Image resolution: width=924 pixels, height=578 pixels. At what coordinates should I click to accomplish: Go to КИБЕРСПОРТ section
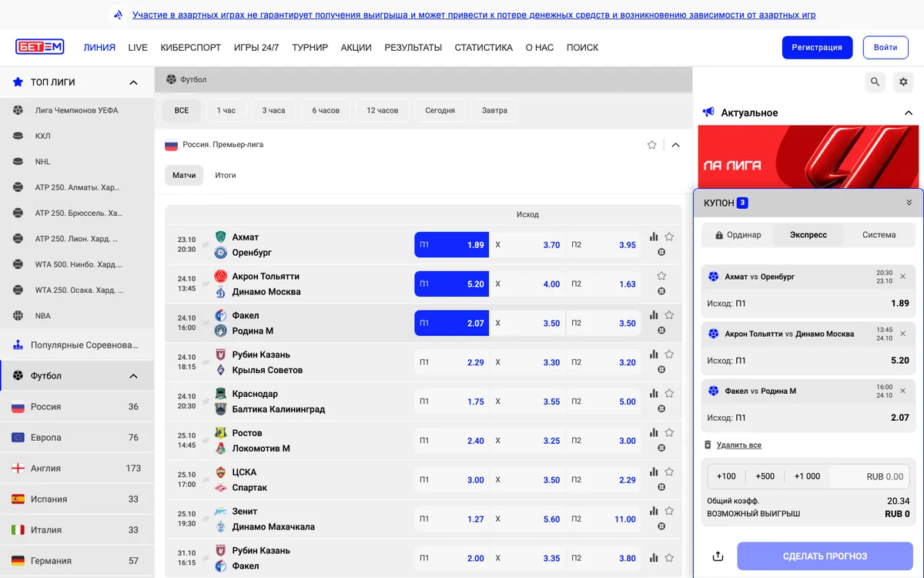click(191, 48)
